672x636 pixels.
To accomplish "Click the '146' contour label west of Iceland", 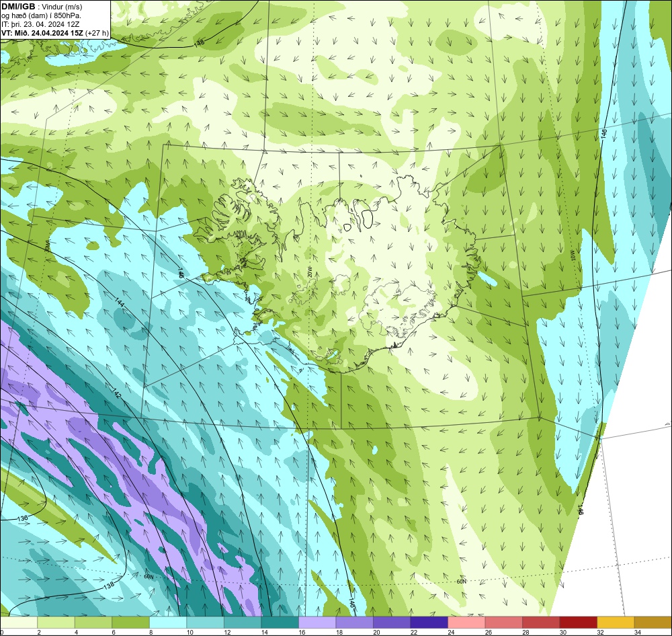I will coord(181,273).
